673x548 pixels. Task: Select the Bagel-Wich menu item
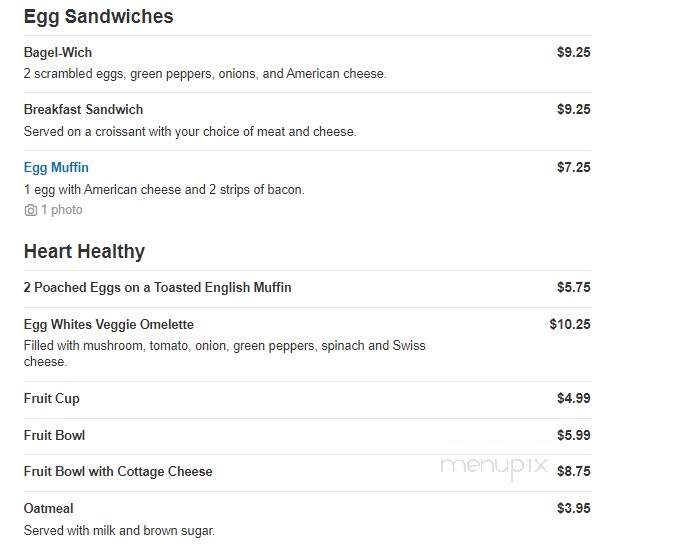coord(58,52)
